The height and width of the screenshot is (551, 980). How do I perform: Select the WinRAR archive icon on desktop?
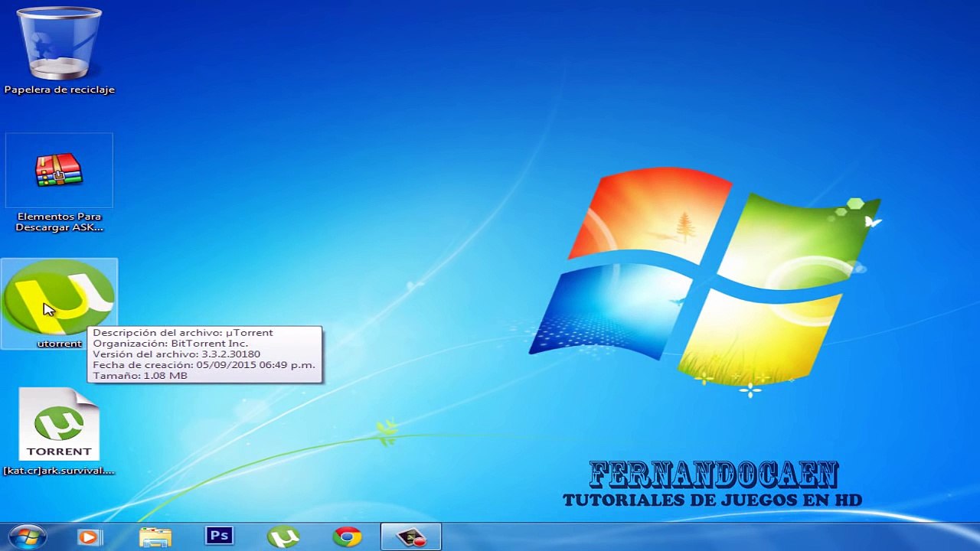[59, 170]
